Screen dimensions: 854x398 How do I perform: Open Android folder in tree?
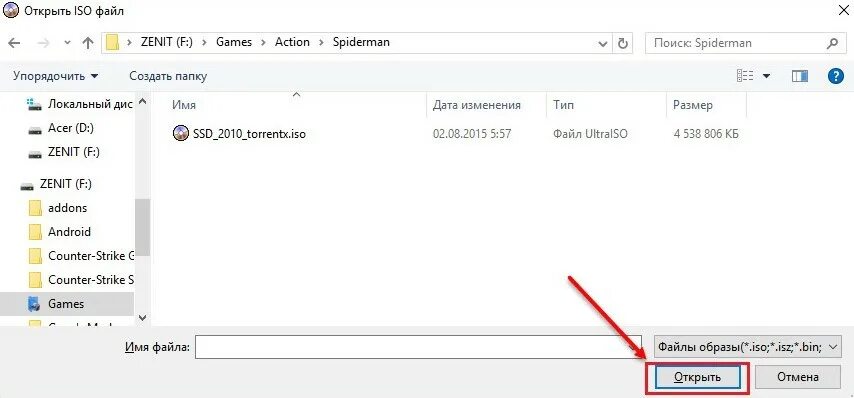(x=69, y=232)
